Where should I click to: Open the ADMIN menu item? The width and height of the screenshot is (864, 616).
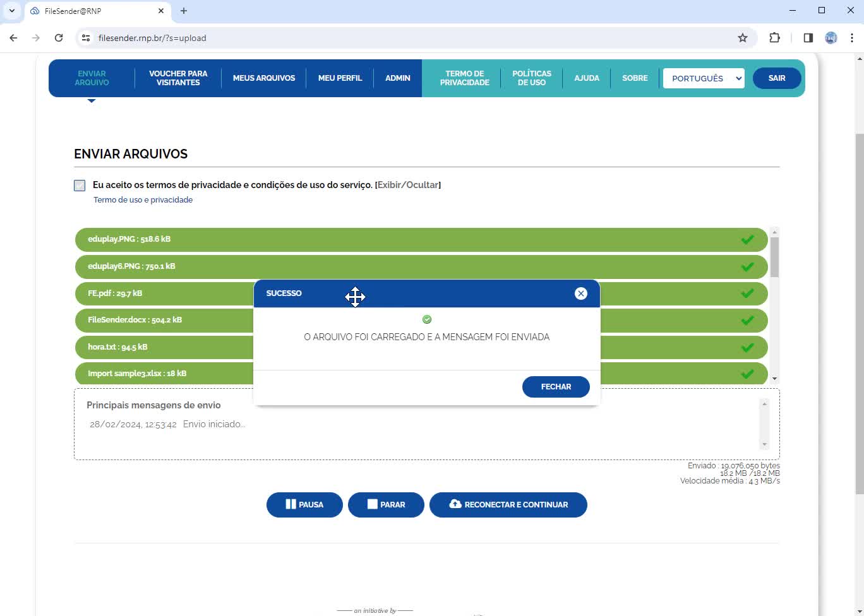[x=398, y=78]
